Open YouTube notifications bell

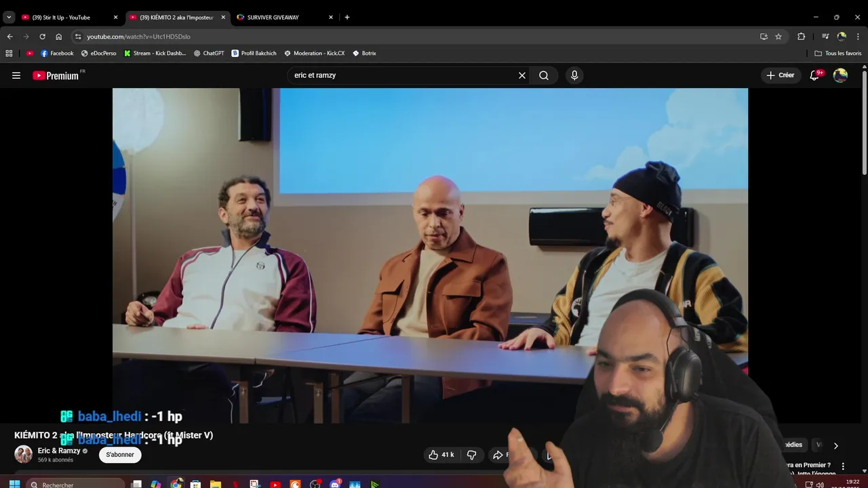coord(815,75)
